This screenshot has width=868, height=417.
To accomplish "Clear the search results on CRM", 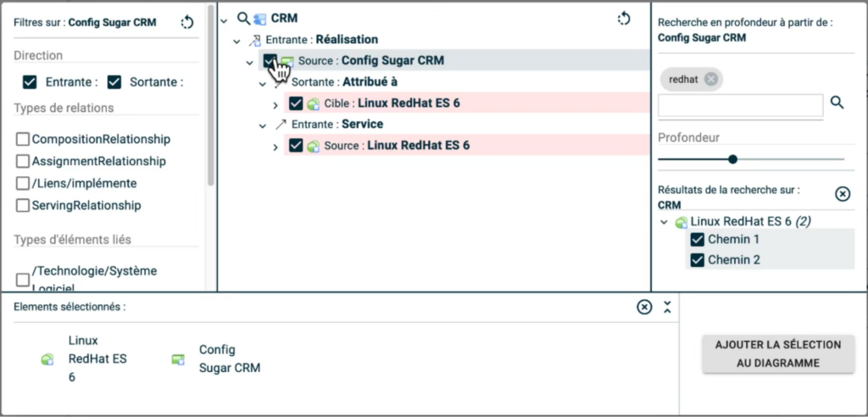I will [843, 194].
